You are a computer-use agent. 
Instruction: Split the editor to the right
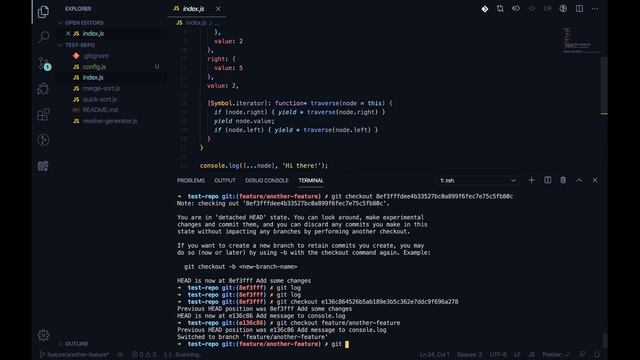[x=579, y=9]
